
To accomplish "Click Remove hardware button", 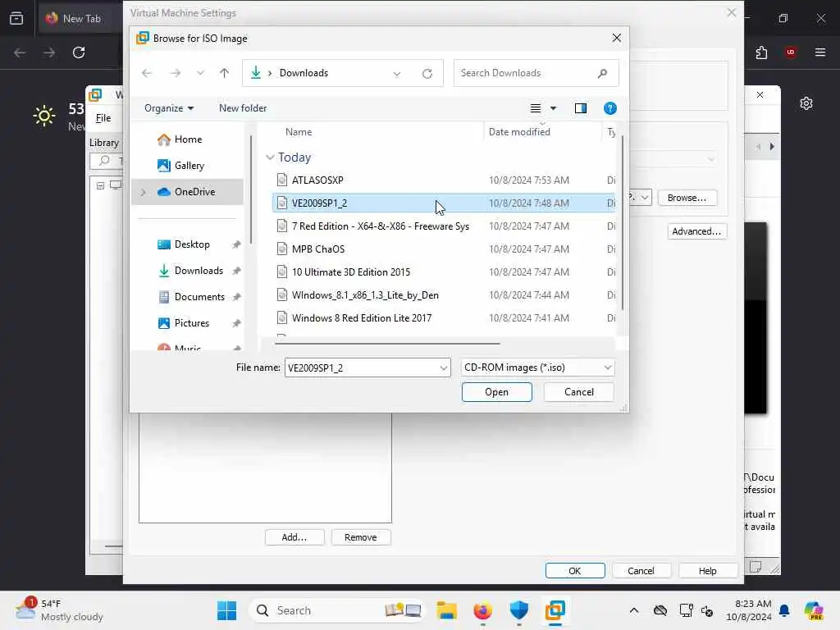I will (x=361, y=537).
